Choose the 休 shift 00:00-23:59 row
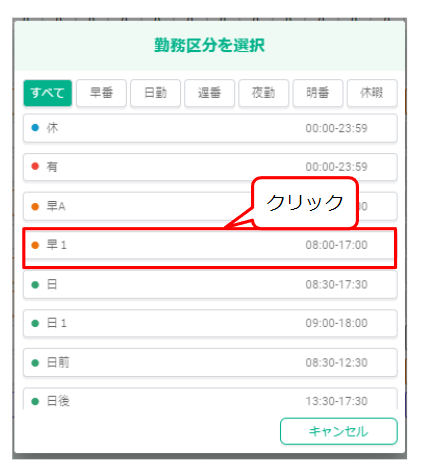 pyautogui.click(x=210, y=128)
